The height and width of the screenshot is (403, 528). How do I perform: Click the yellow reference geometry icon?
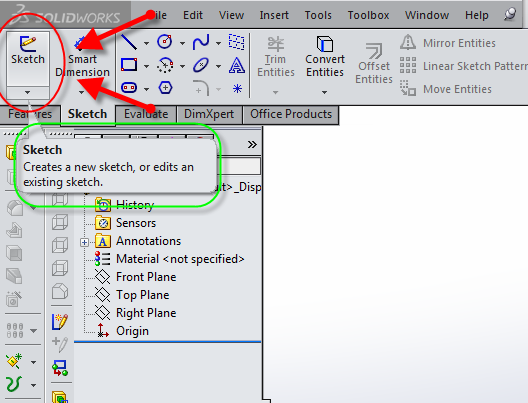14,361
